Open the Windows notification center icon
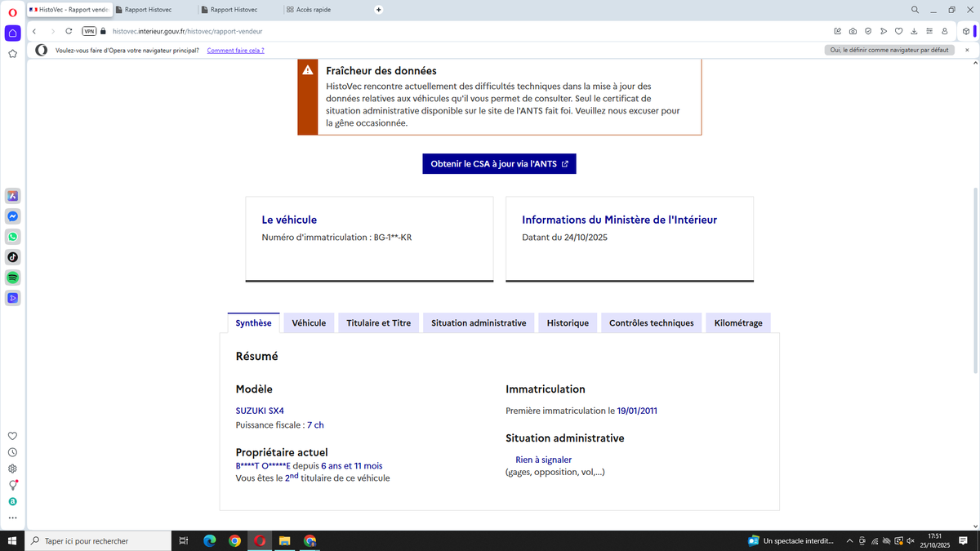 tap(964, 540)
